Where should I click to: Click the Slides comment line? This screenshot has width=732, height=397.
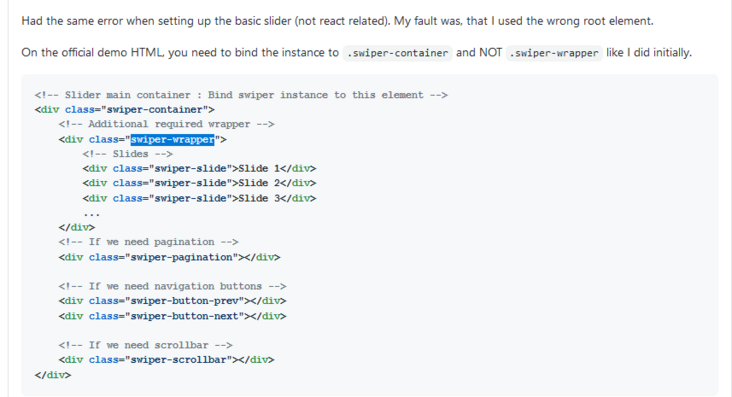tap(127, 154)
